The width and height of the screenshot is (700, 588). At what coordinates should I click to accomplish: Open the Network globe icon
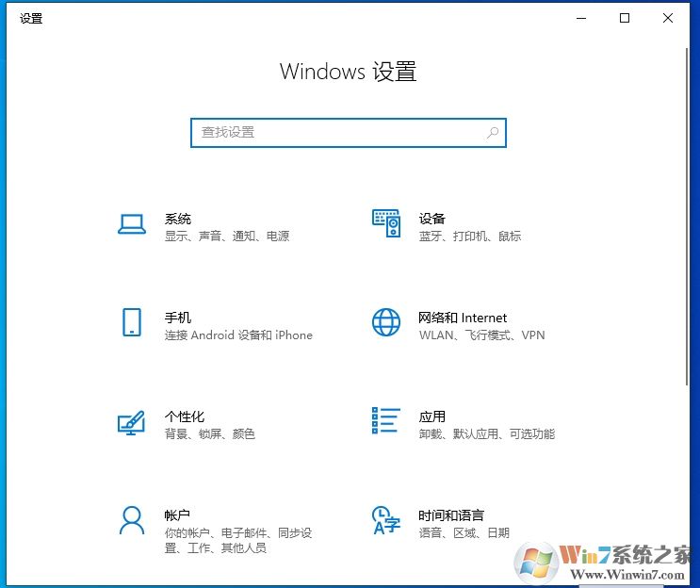coord(386,322)
